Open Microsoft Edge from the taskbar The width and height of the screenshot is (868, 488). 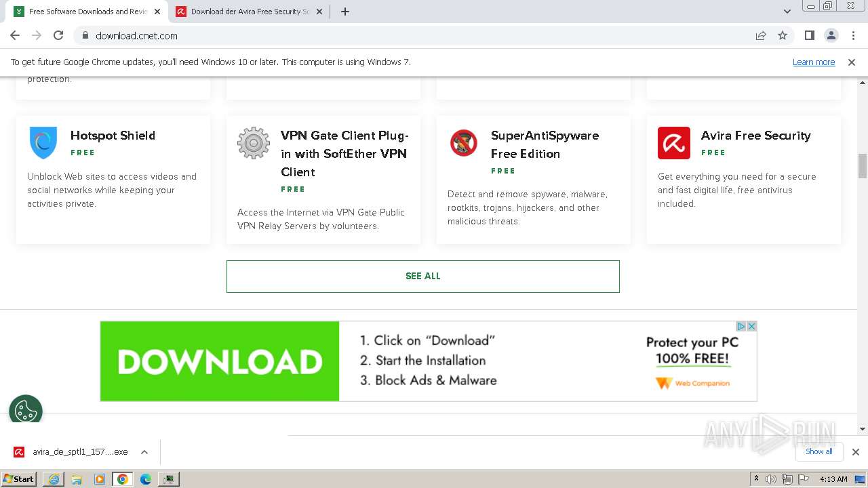146,479
